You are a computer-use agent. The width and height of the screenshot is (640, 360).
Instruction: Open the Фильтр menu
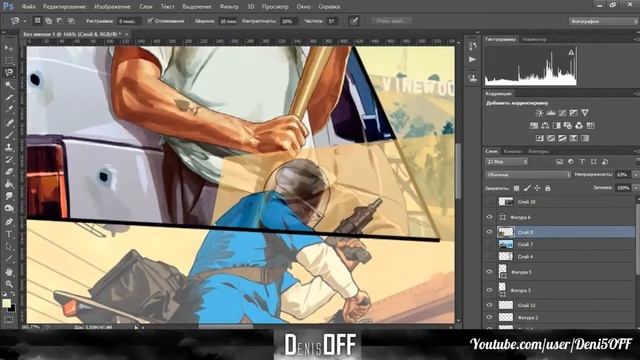[229, 7]
